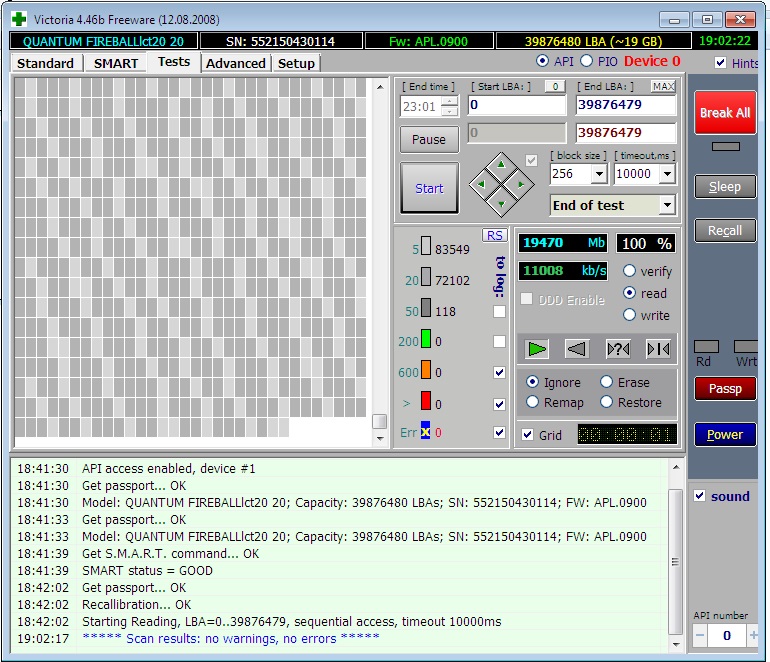770x662 pixels.
Task: Click the Start LBA input field
Action: coord(517,105)
